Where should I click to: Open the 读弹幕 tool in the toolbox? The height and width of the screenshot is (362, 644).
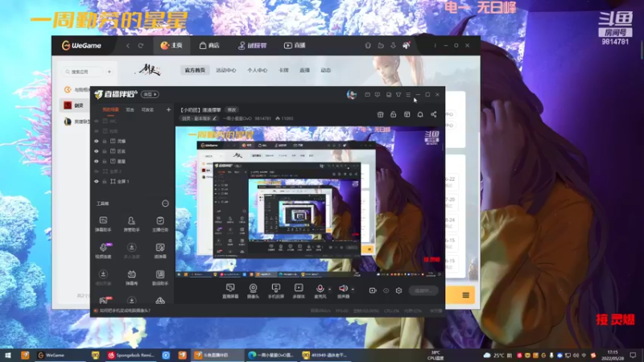(160, 250)
